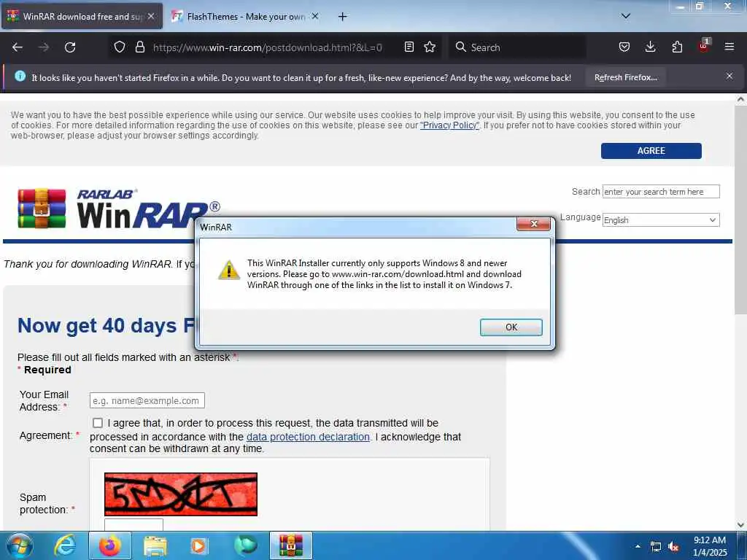This screenshot has width=747, height=560.
Task: Click the address bar URL
Action: tap(267, 47)
